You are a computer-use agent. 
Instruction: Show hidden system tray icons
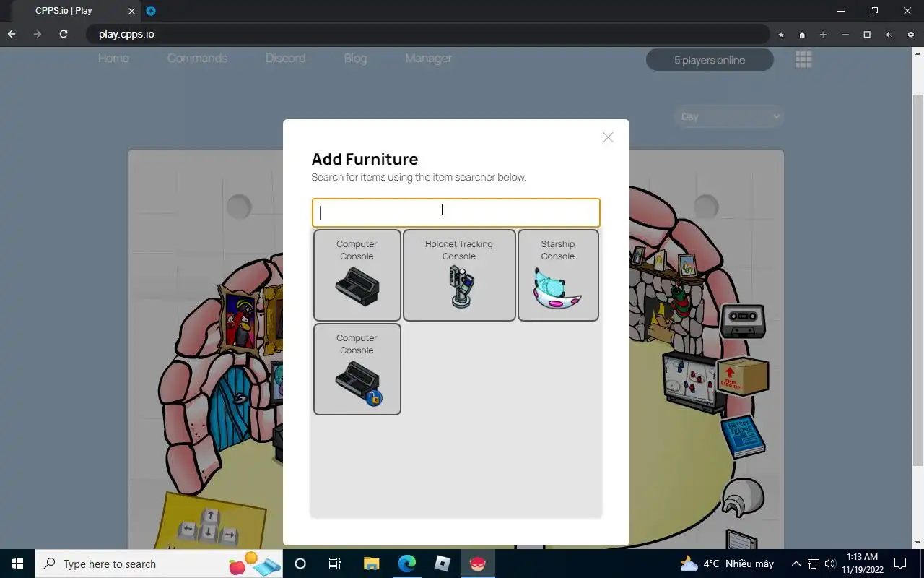796,564
